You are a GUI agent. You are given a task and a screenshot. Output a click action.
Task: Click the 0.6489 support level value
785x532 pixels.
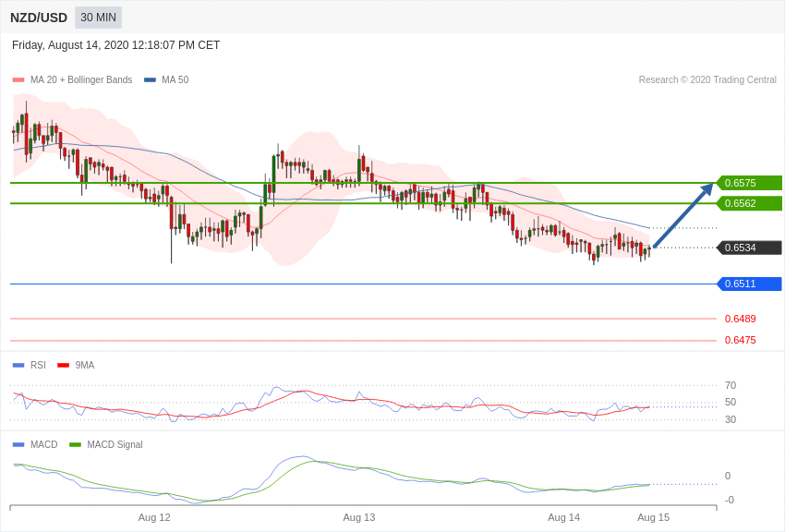coord(741,319)
